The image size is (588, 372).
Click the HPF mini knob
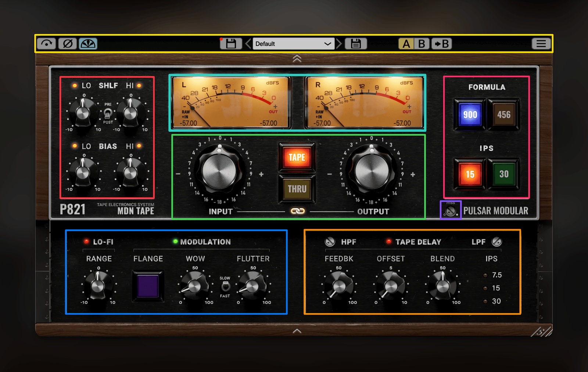click(330, 242)
